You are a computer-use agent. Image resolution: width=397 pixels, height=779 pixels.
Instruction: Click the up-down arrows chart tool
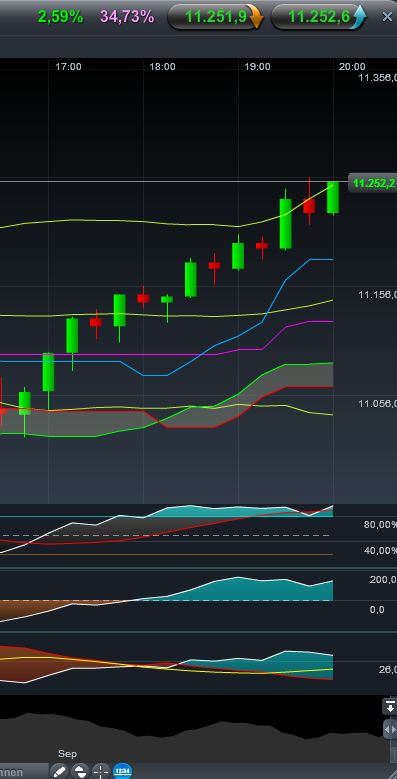click(80, 771)
